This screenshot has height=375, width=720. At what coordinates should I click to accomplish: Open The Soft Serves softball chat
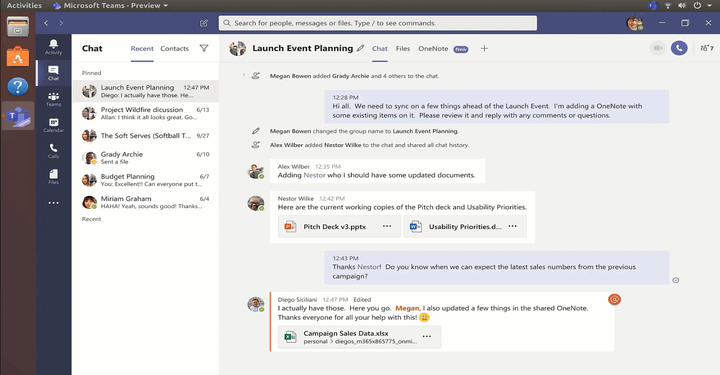click(146, 135)
